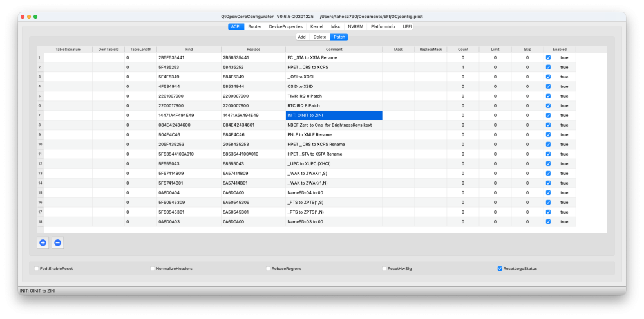Image resolution: width=644 pixels, height=319 pixels.
Task: Toggle Enabled checkbox for HPET _CRS to XCRS
Action: (x=548, y=68)
